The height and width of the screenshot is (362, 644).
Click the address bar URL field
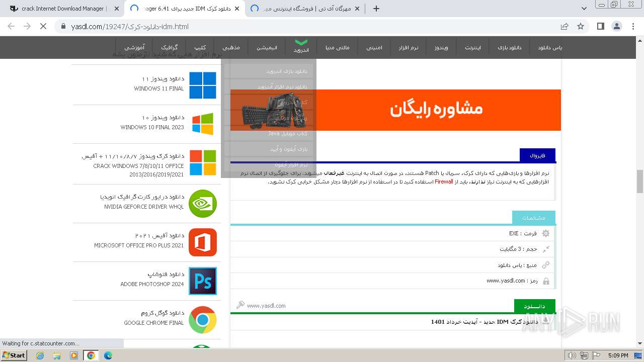pos(312,26)
